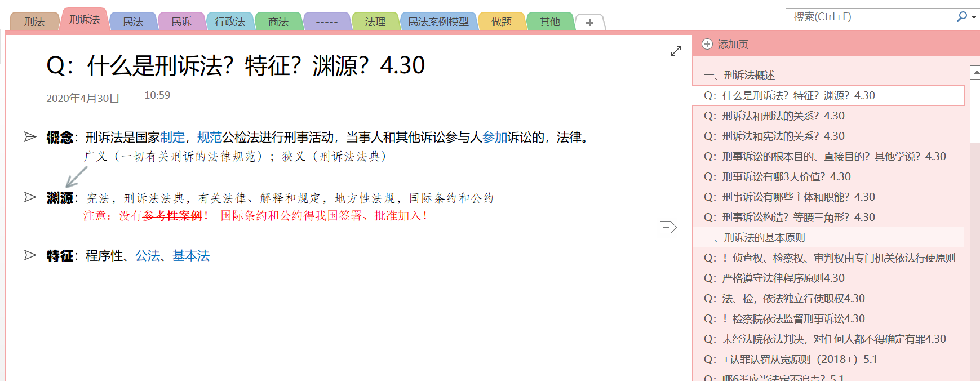Click the red note starting 注意：没有参考性案例
The image size is (980, 381).
(147, 216)
